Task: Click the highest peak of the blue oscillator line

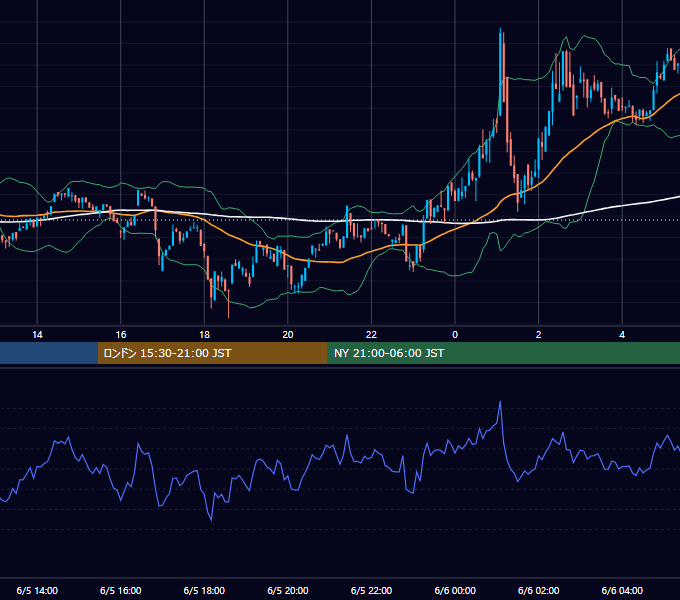Action: click(x=500, y=402)
